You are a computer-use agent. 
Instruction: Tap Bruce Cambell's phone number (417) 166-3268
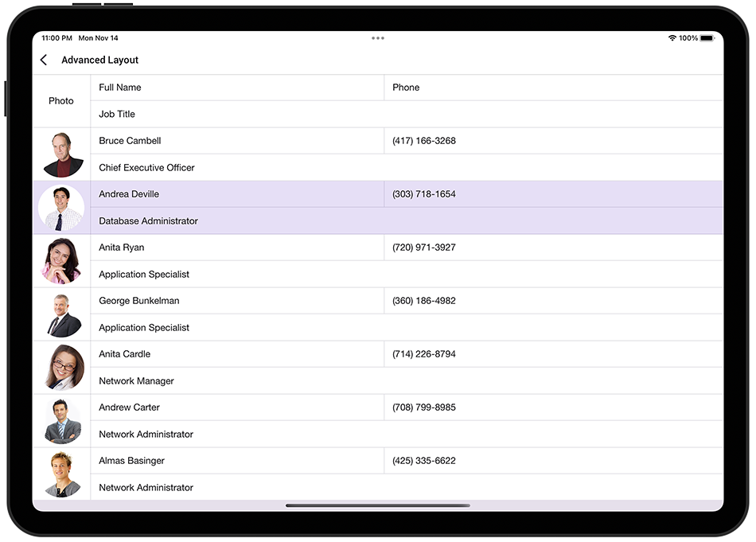423,140
